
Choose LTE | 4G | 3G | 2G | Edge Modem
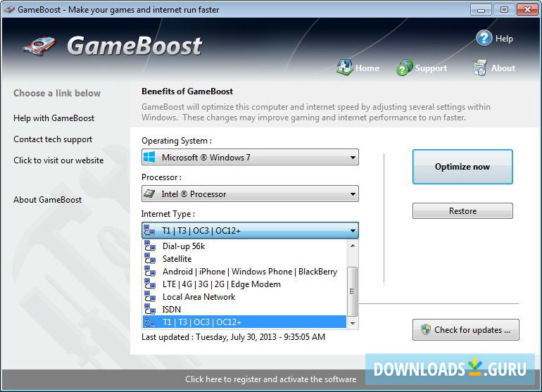pos(244,284)
